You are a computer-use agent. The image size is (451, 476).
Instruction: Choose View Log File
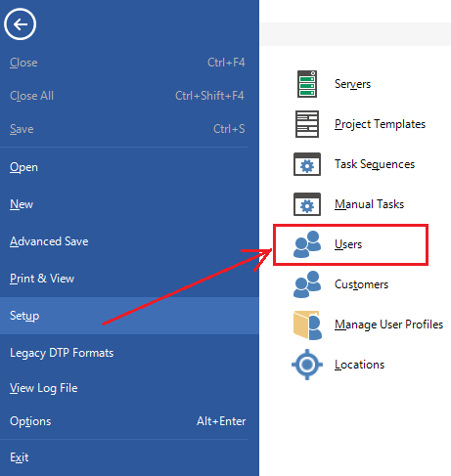pos(129,388)
